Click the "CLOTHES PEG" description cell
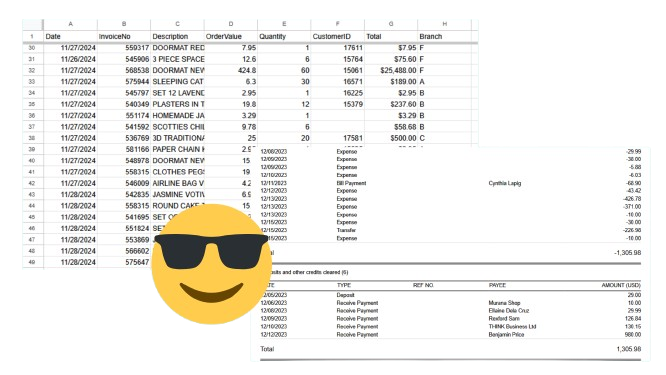 (178, 172)
